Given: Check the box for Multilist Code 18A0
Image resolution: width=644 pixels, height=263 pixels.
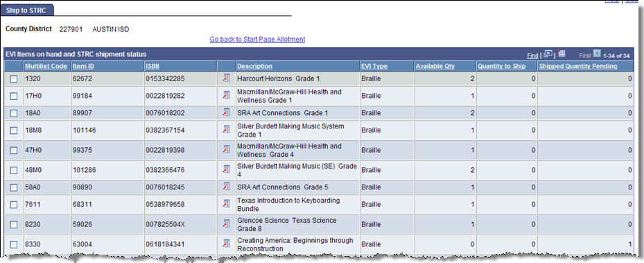Looking at the screenshot, I should [x=14, y=113].
